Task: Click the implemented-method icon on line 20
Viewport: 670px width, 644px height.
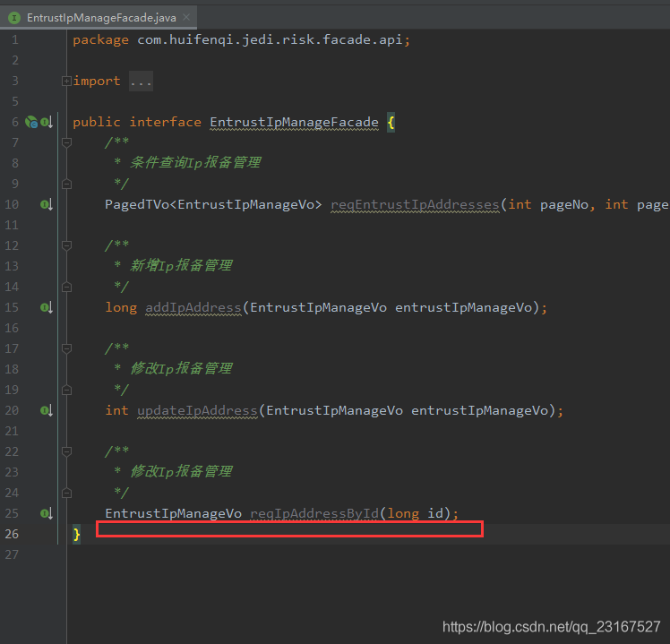Action: 47,410
